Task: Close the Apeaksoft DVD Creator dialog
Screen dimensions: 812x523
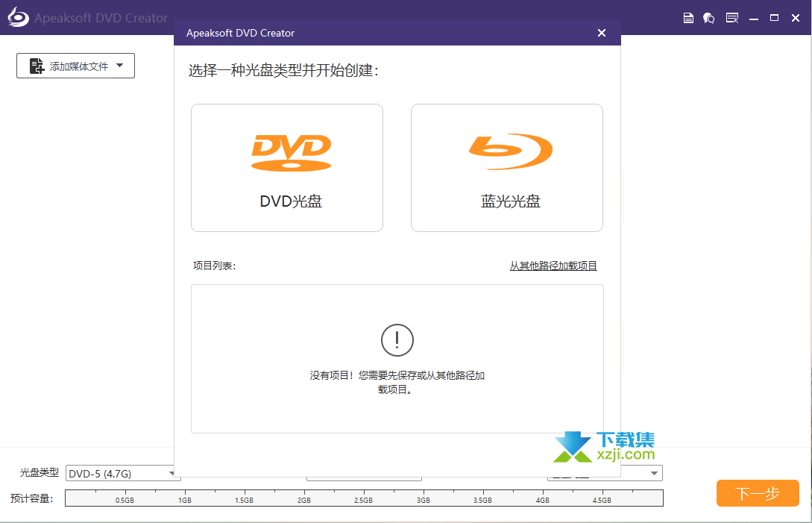Action: tap(601, 33)
